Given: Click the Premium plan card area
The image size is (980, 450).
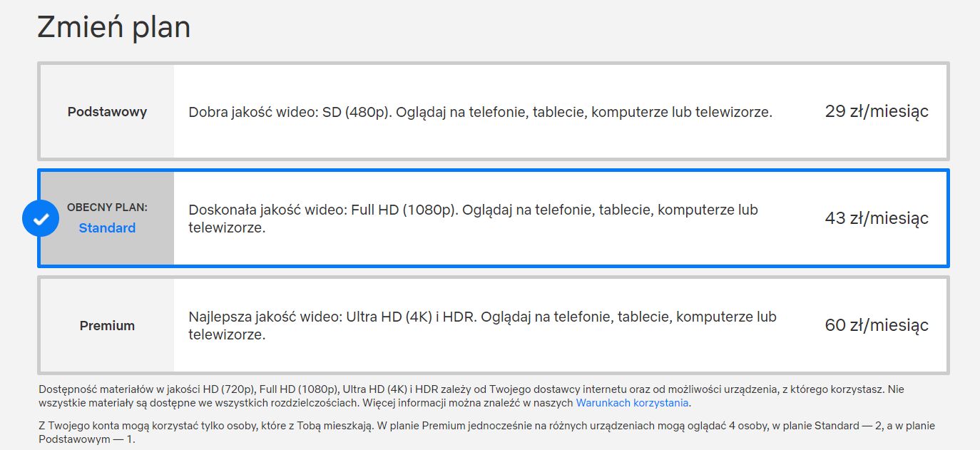Looking at the screenshot, I should pyautogui.click(x=492, y=324).
